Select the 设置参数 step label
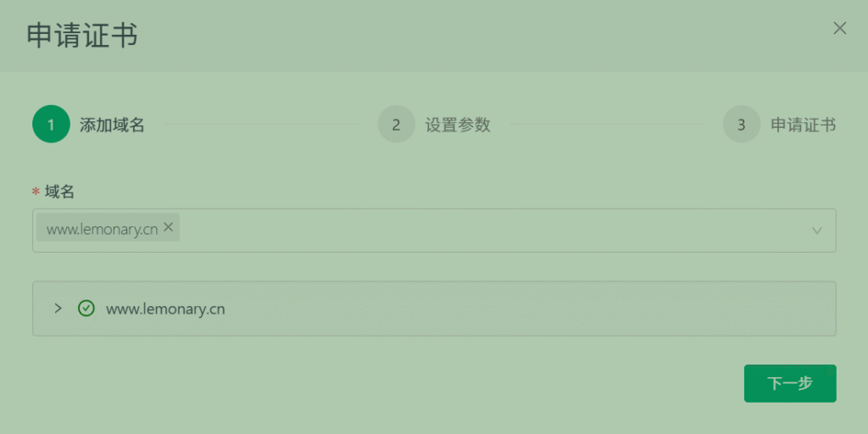The image size is (868, 434). [458, 125]
